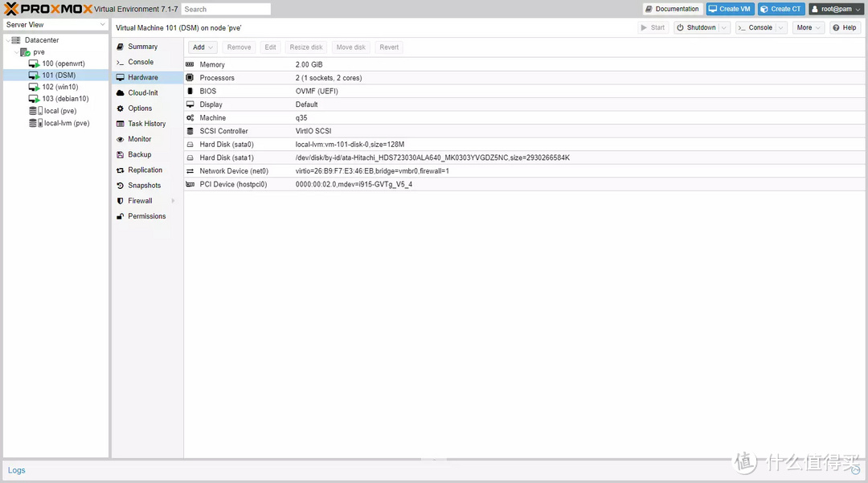Click the storage icon for local (pve)

pyautogui.click(x=35, y=111)
